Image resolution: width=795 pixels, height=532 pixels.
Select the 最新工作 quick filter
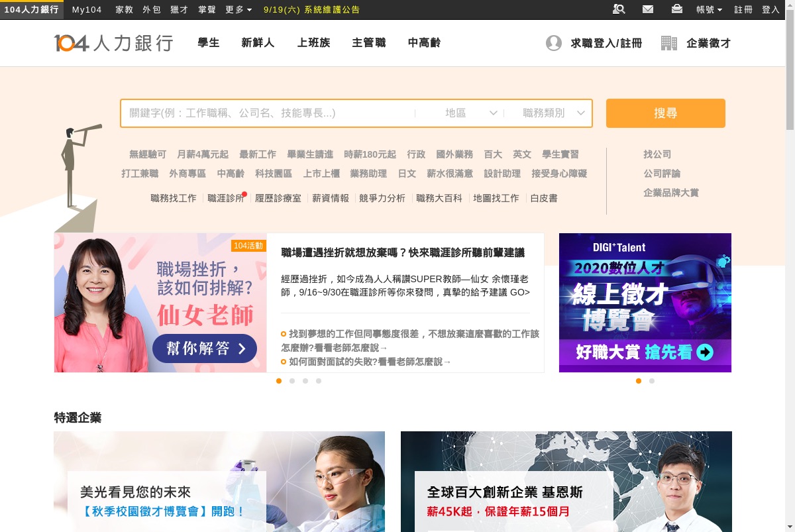[258, 154]
